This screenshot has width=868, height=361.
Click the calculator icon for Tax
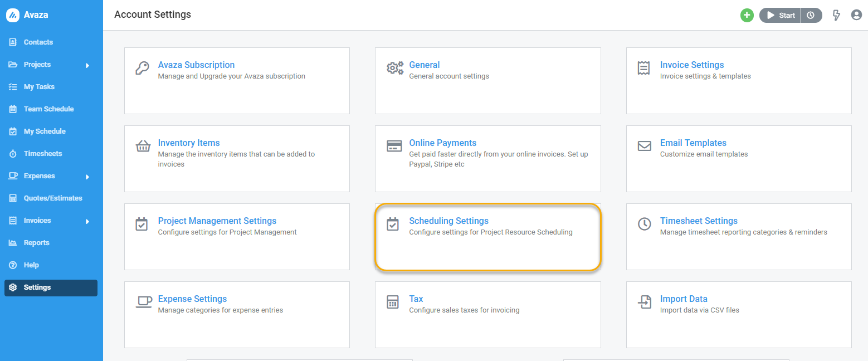(393, 302)
